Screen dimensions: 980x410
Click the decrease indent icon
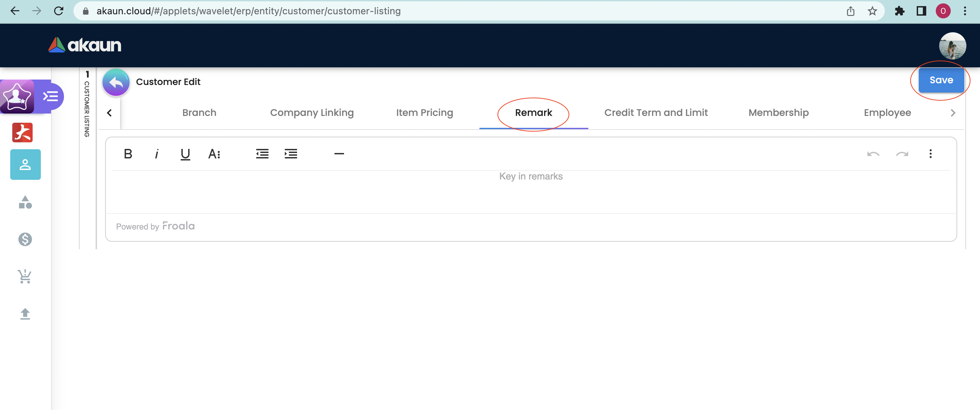point(262,154)
